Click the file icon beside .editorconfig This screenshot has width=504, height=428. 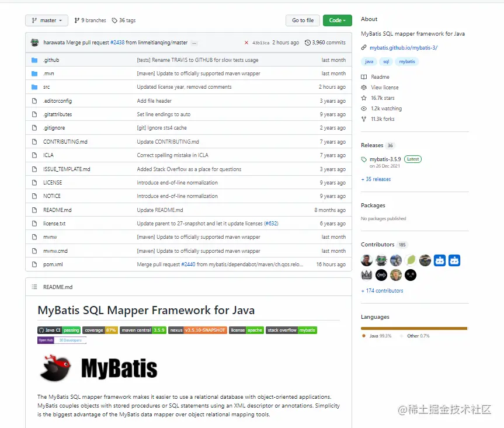tap(34, 101)
